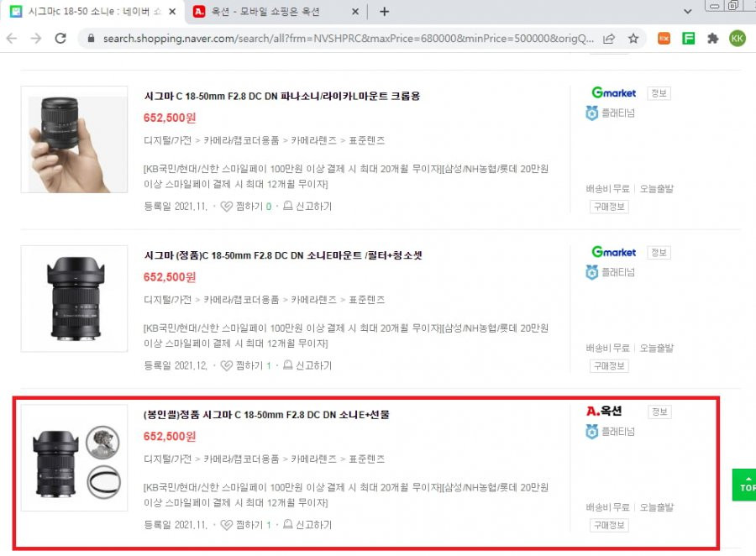Click 플래티넘 badge icon on first Gmarket listing
Image resolution: width=756 pixels, height=556 pixels.
coord(591,113)
